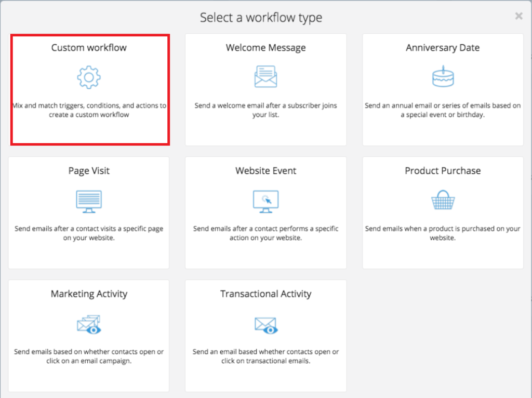The height and width of the screenshot is (398, 532).
Task: Click the birthday cake icon for Anniversary Date
Action: click(x=443, y=76)
